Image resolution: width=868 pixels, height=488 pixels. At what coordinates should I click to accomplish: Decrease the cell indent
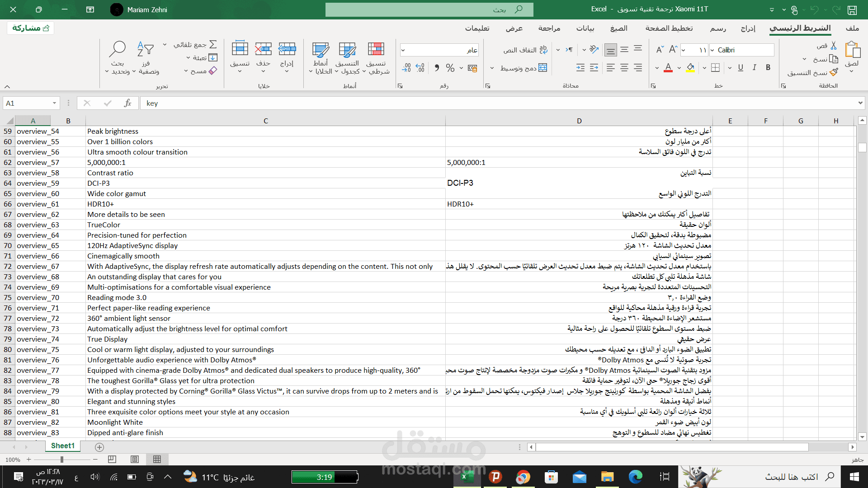coord(594,68)
